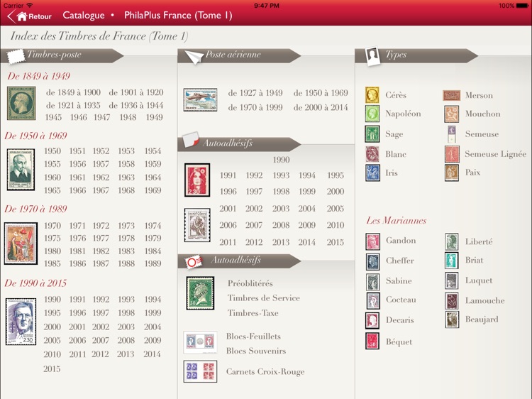Open the 1849 Napoléon green stamp thumbnail

coord(21,103)
